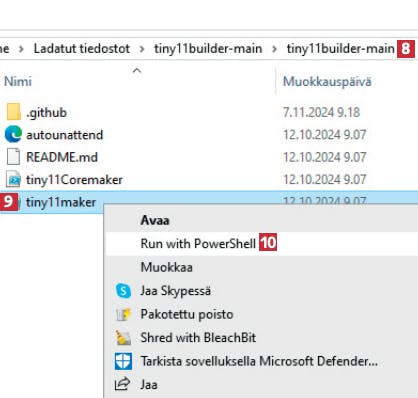This screenshot has height=398, width=418.
Task: Toggle sort arrow above the Nimi column
Action: [x=137, y=70]
